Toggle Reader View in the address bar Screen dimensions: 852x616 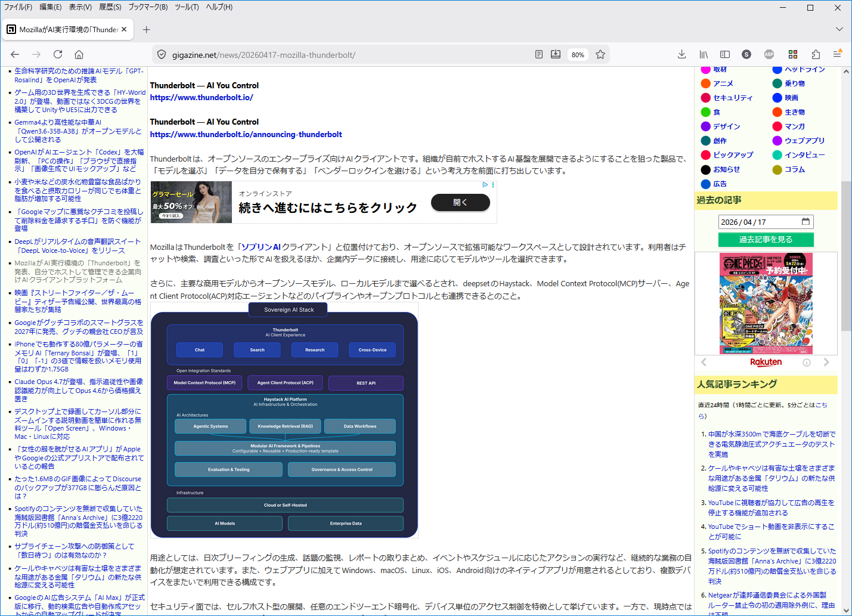[538, 54]
